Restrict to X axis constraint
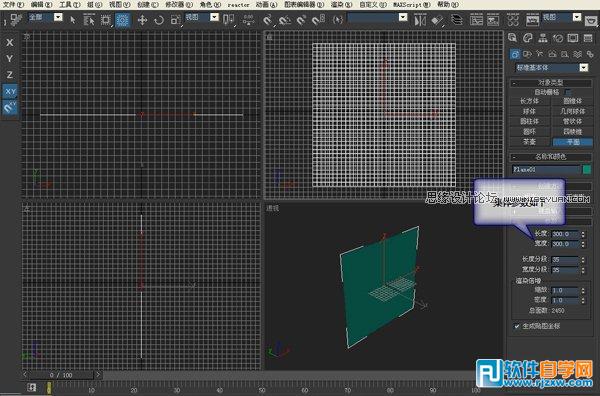This screenshot has width=600, height=396. 10,42
